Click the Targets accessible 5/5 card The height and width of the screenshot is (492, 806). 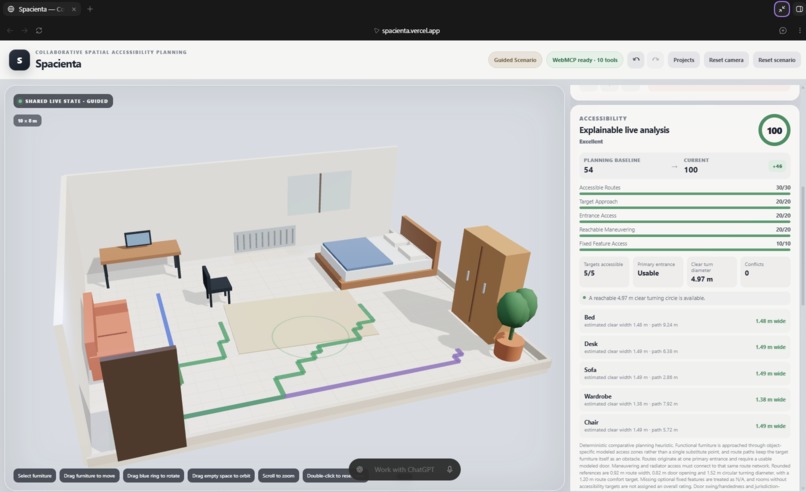(x=604, y=272)
